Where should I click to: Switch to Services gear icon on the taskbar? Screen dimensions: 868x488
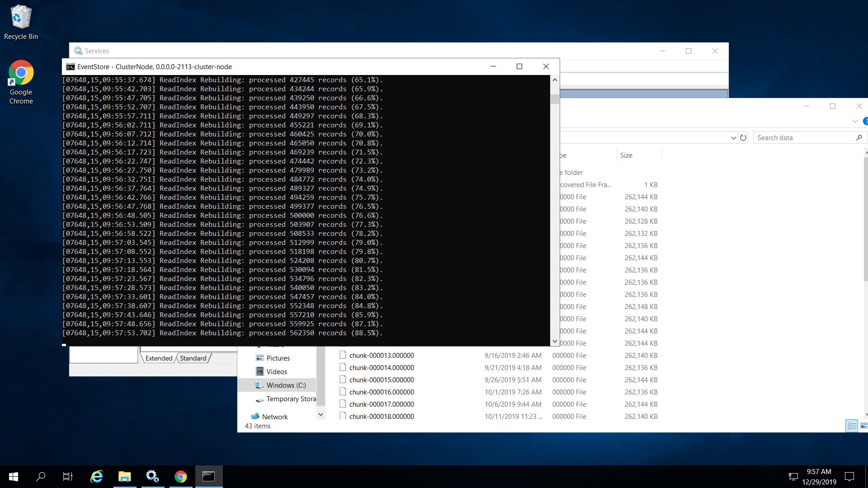click(x=152, y=476)
